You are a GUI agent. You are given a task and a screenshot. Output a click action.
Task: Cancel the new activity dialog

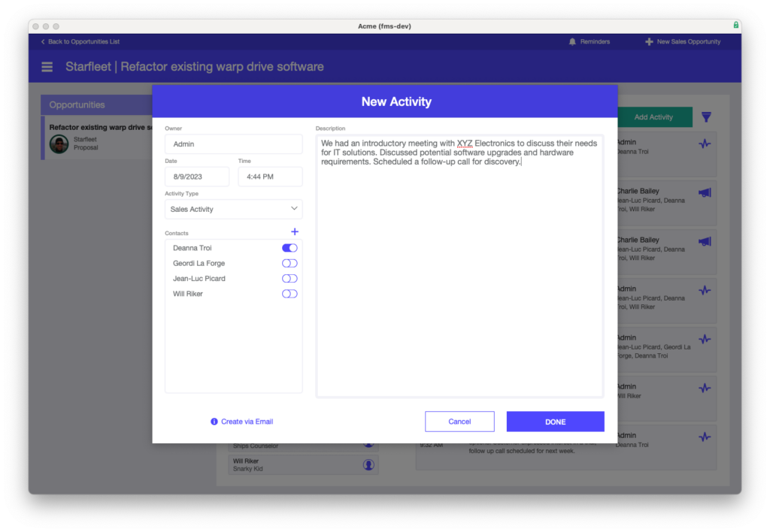pos(459,422)
